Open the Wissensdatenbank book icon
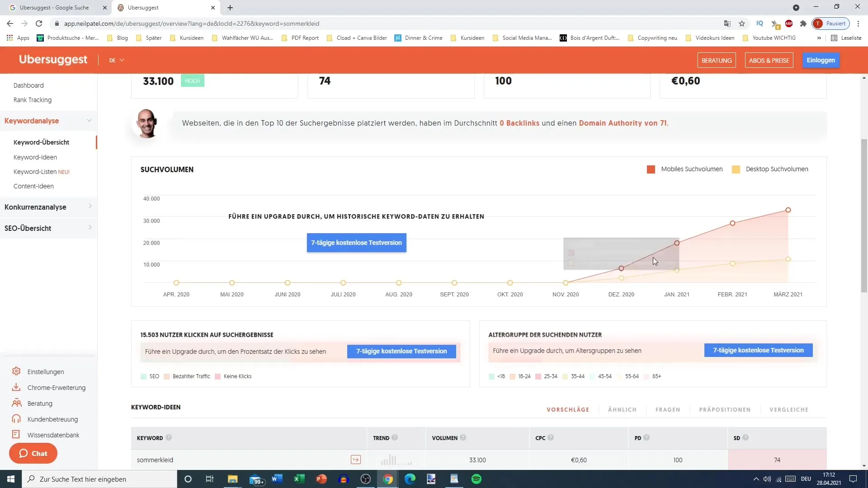The width and height of the screenshot is (868, 488). point(16,434)
